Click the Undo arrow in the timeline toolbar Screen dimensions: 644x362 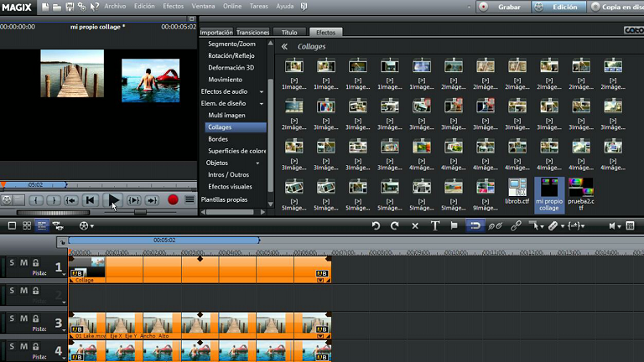pyautogui.click(x=376, y=225)
